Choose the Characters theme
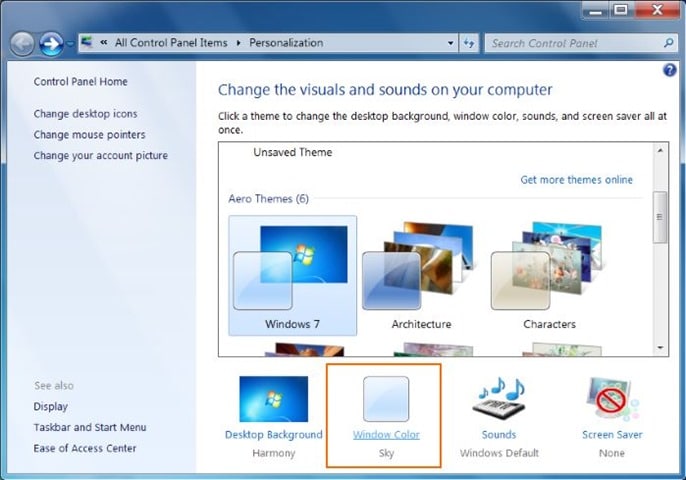686x480 pixels. coord(549,275)
